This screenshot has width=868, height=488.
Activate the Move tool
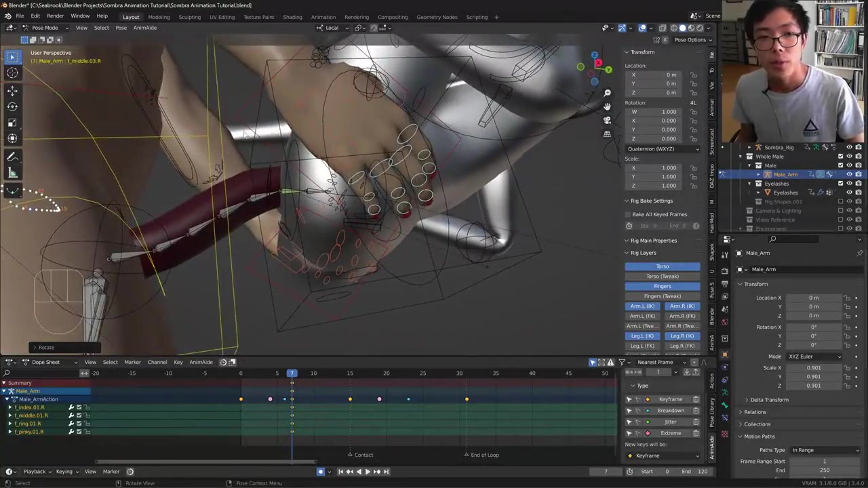click(12, 90)
